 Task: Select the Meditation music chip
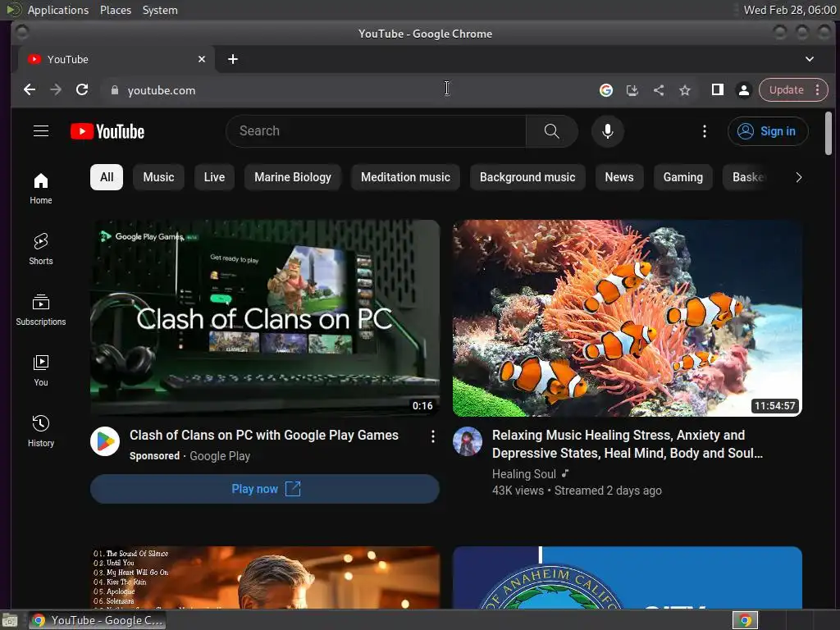point(405,177)
